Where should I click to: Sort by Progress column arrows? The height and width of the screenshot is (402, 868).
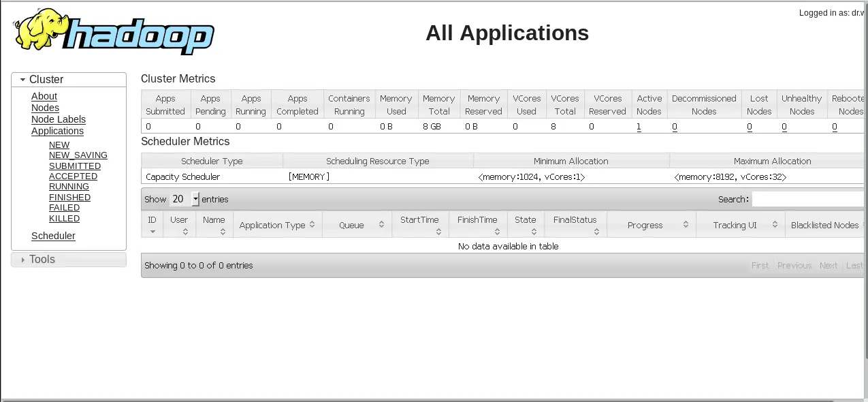[686, 224]
